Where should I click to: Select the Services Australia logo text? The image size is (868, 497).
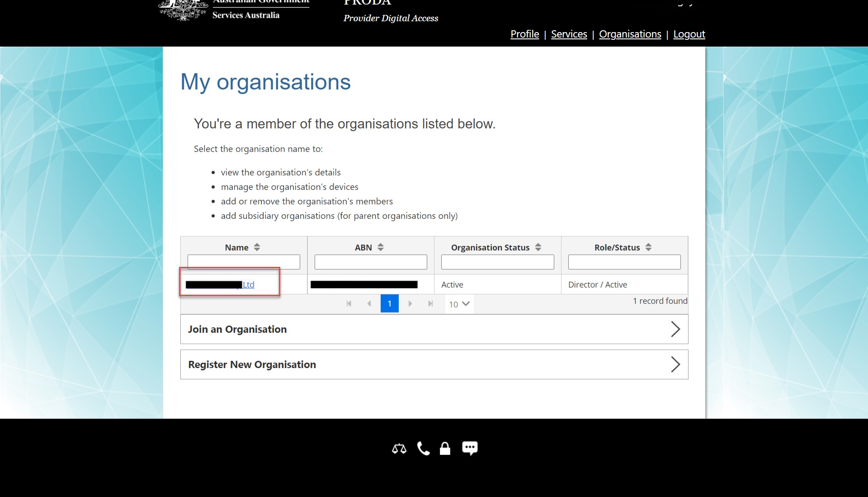(x=246, y=15)
